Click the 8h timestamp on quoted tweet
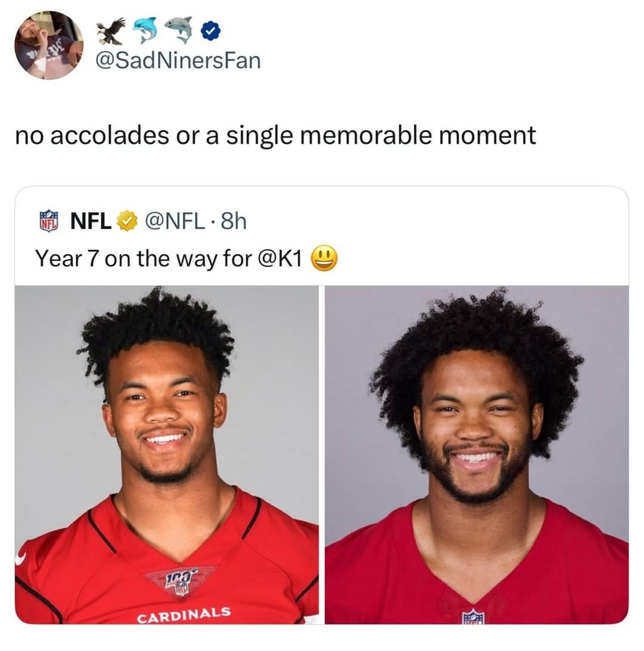This screenshot has height=651, width=644. 233,221
